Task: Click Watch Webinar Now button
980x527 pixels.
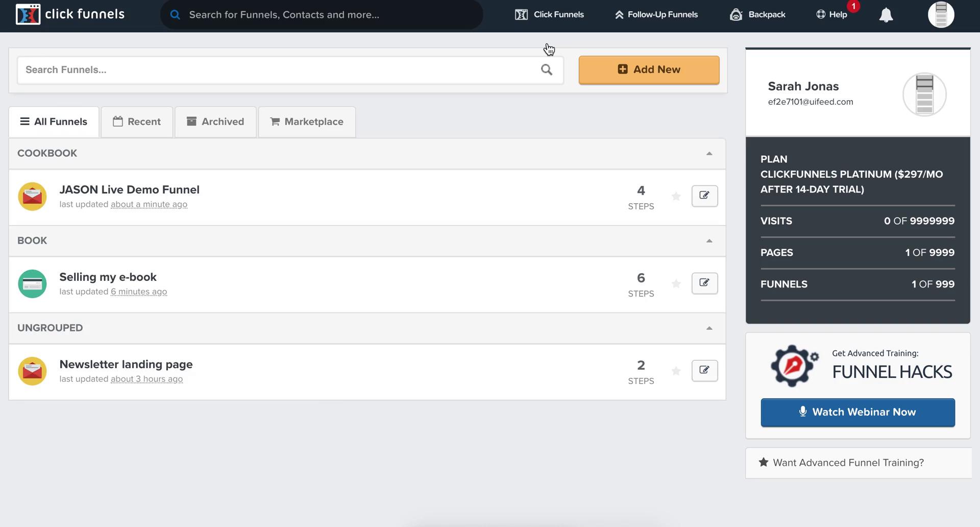Action: pos(857,413)
